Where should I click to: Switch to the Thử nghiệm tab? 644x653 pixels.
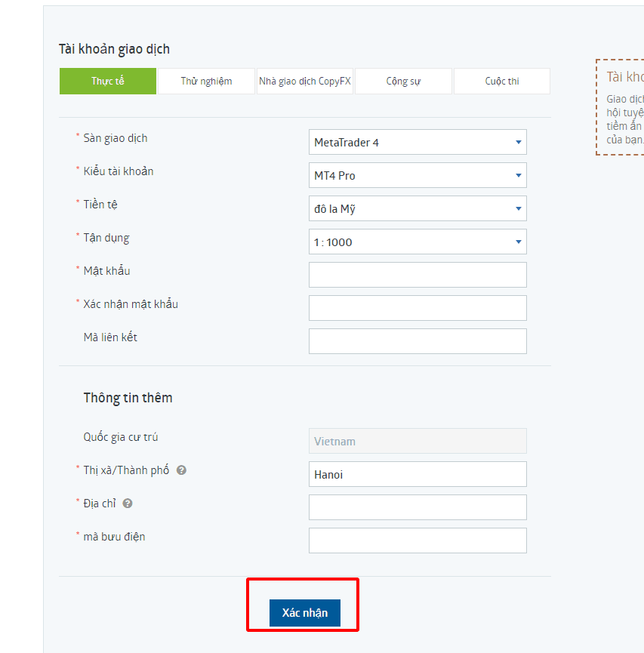click(206, 82)
